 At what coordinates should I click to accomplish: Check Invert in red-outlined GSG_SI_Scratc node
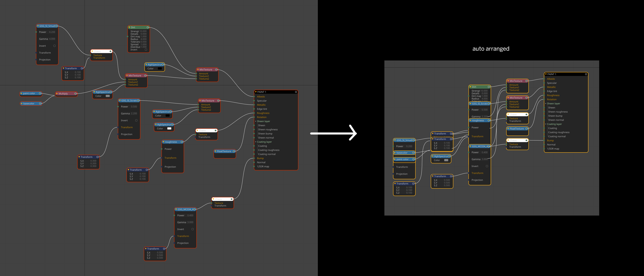point(136,120)
